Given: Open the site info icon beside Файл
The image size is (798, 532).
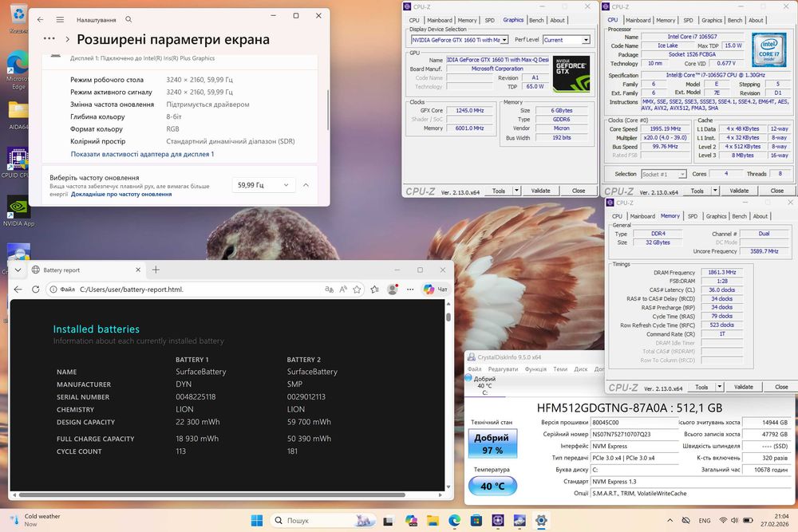Looking at the screenshot, I should click(53, 290).
